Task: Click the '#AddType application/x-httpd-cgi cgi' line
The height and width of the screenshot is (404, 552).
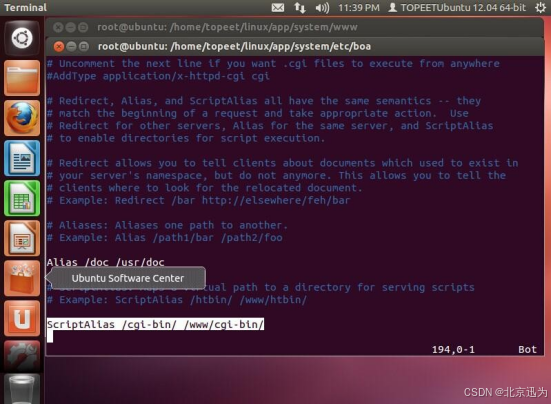Action: [x=158, y=76]
